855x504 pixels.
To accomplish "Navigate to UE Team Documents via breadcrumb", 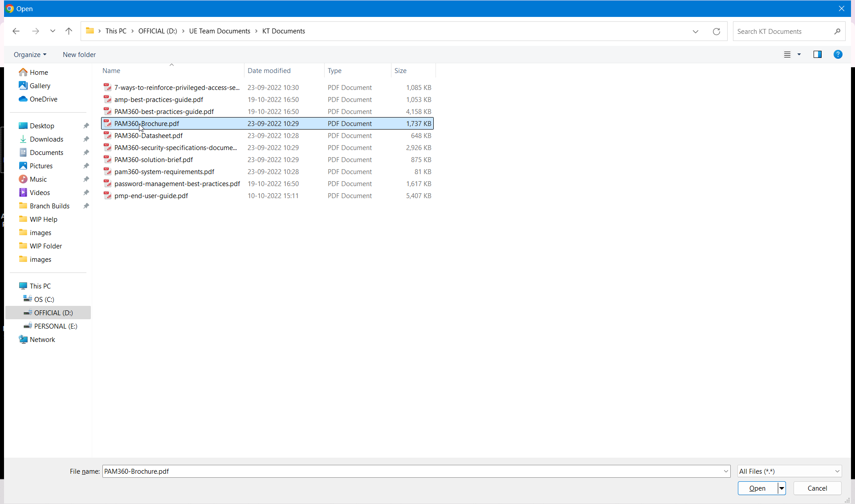I will 220,31.
